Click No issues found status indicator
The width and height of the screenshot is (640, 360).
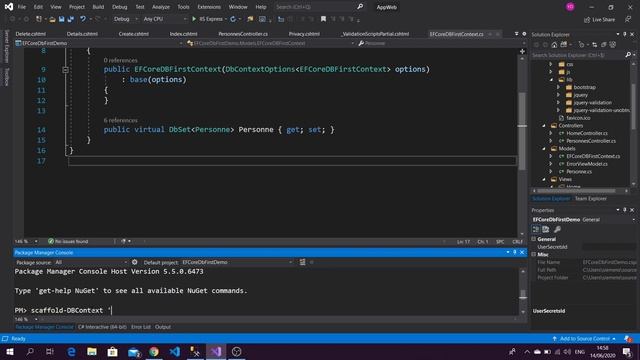coord(68,242)
